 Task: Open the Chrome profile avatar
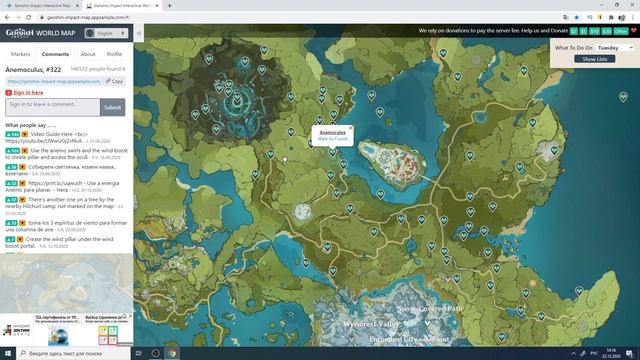pos(622,17)
